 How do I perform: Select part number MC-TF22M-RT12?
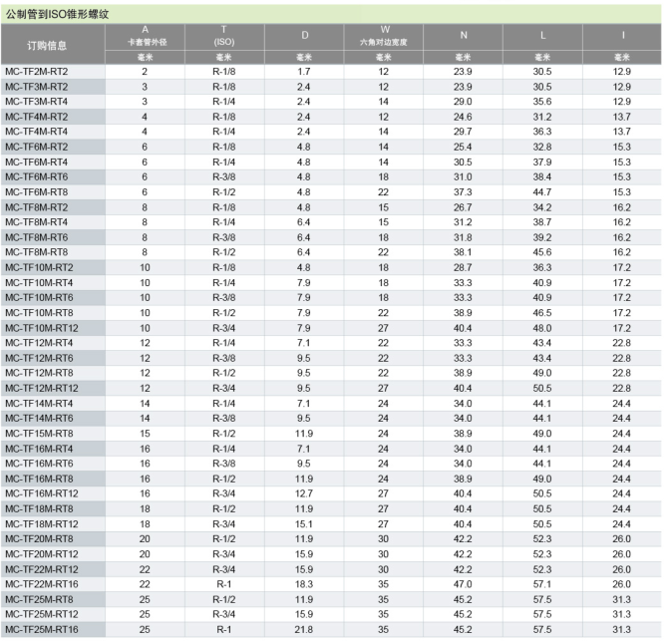coord(42,569)
